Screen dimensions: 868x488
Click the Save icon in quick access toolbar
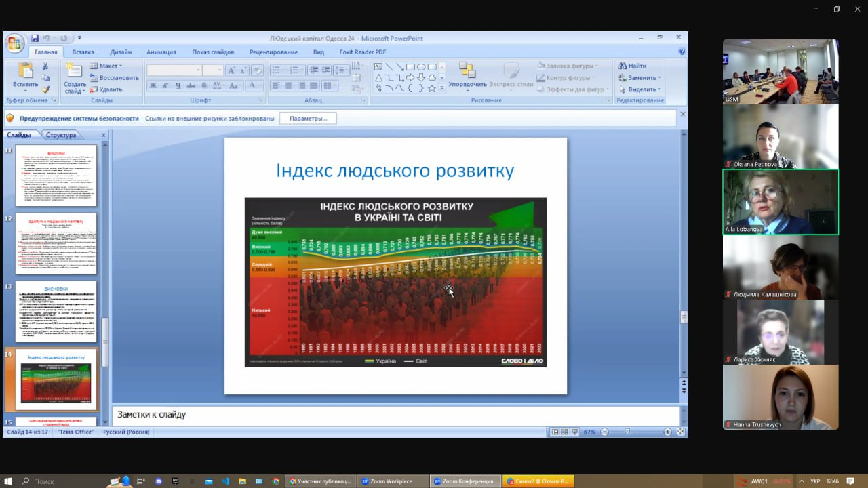click(35, 39)
